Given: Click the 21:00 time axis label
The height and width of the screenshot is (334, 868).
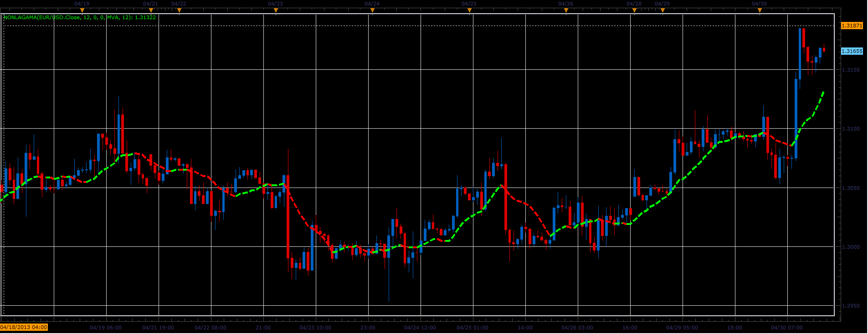Looking at the screenshot, I should tap(263, 328).
